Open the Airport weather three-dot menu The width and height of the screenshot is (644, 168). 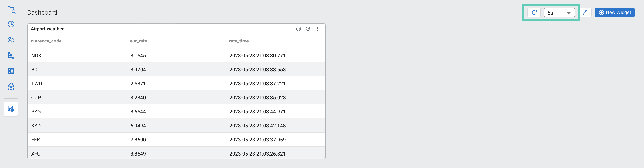coord(317,29)
